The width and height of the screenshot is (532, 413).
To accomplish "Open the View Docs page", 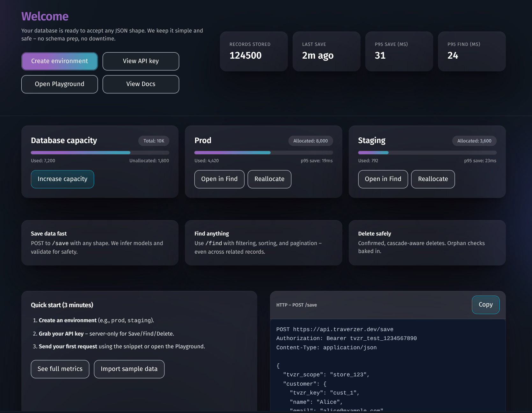I will pyautogui.click(x=141, y=84).
